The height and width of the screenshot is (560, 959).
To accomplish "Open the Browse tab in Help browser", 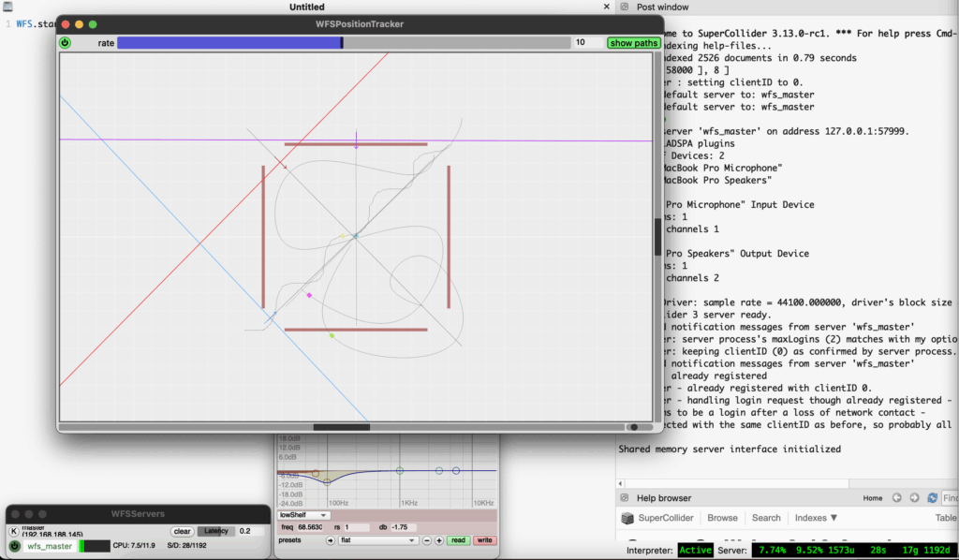I will click(x=722, y=518).
